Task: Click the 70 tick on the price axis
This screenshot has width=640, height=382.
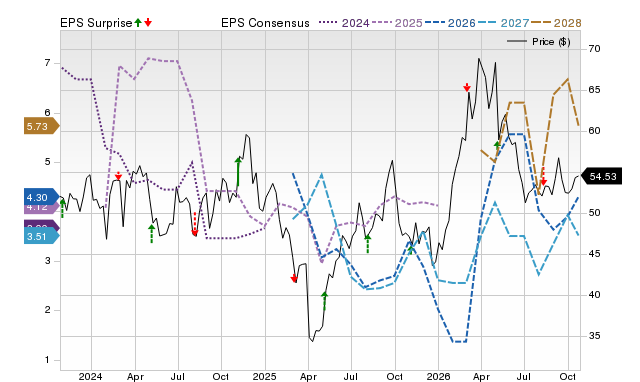Action: (594, 49)
